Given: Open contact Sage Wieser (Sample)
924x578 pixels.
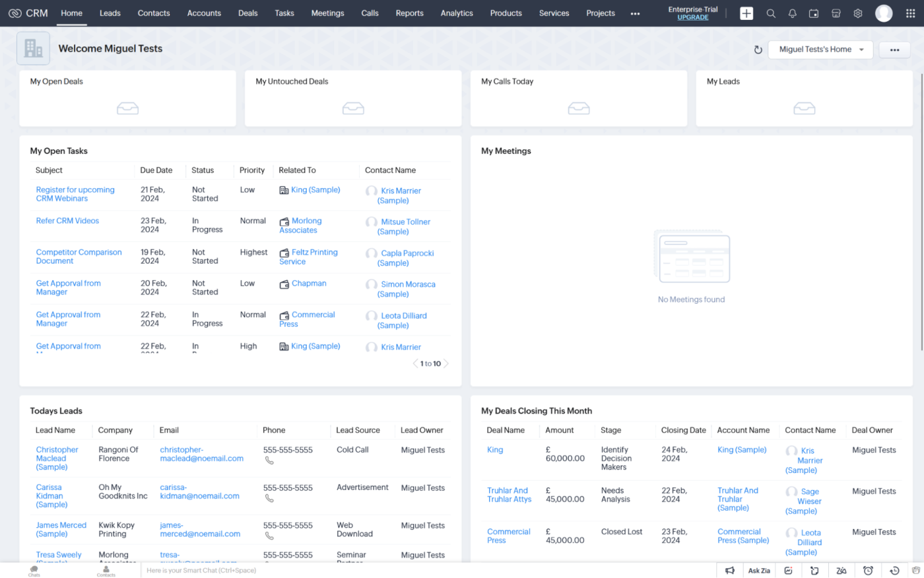Looking at the screenshot, I should [x=804, y=501].
